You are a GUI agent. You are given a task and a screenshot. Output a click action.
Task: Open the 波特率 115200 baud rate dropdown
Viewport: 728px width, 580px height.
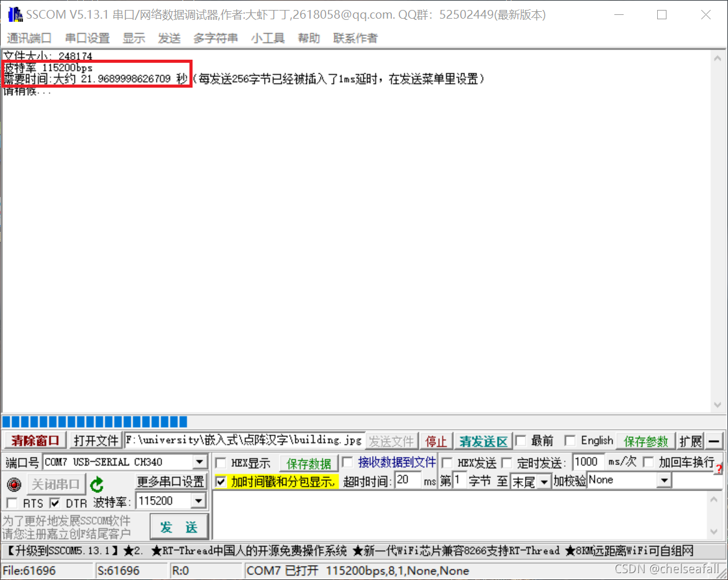[199, 500]
